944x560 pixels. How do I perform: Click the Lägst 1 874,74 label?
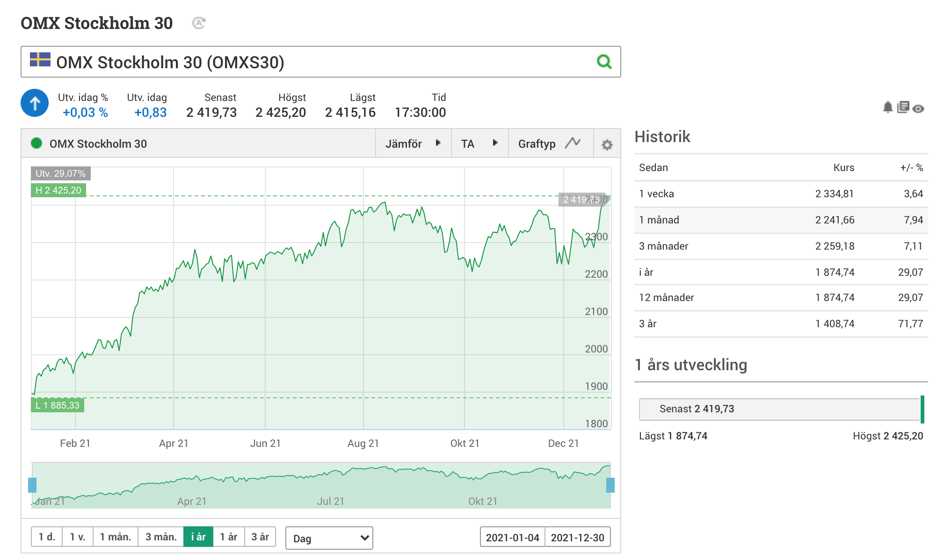pos(673,436)
